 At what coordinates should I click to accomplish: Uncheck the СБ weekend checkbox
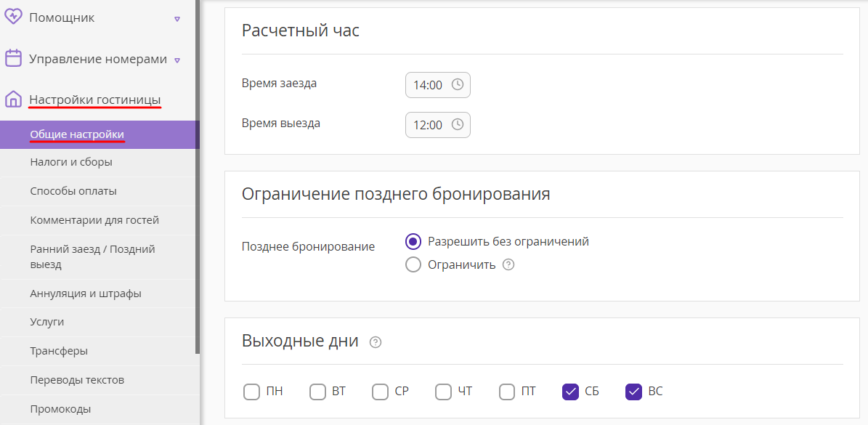click(x=570, y=392)
